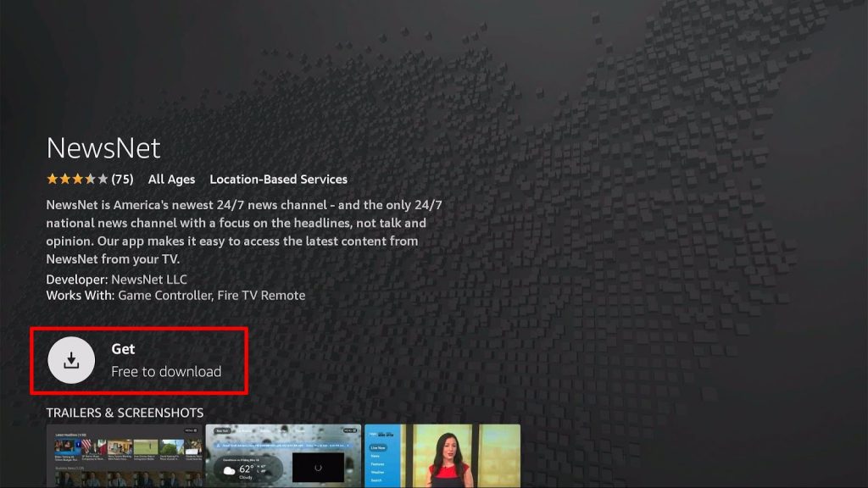Open the headlines grid screenshot thumbnail

click(x=125, y=456)
